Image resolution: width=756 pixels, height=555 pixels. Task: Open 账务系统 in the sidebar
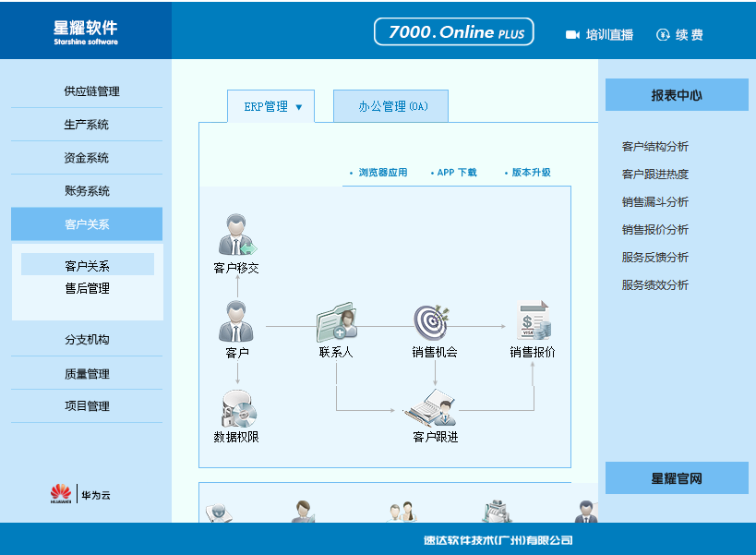(x=87, y=191)
